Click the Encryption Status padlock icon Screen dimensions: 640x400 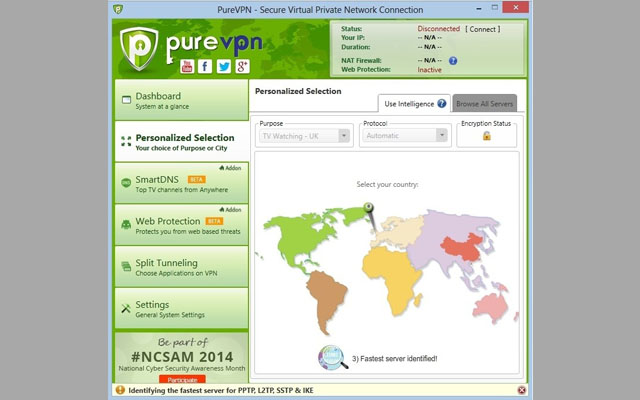(x=486, y=136)
